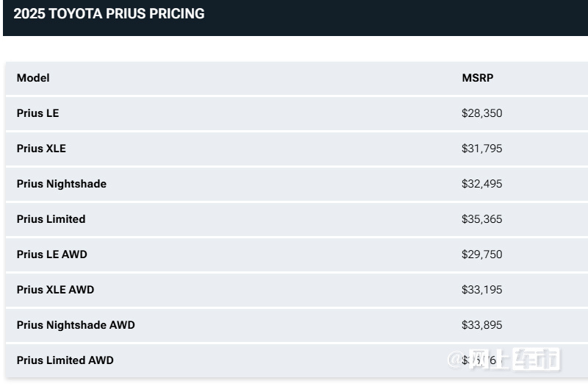Image resolution: width=588 pixels, height=392 pixels.
Task: Click the 2025 Toyota Prius Pricing title
Action: 109,14
